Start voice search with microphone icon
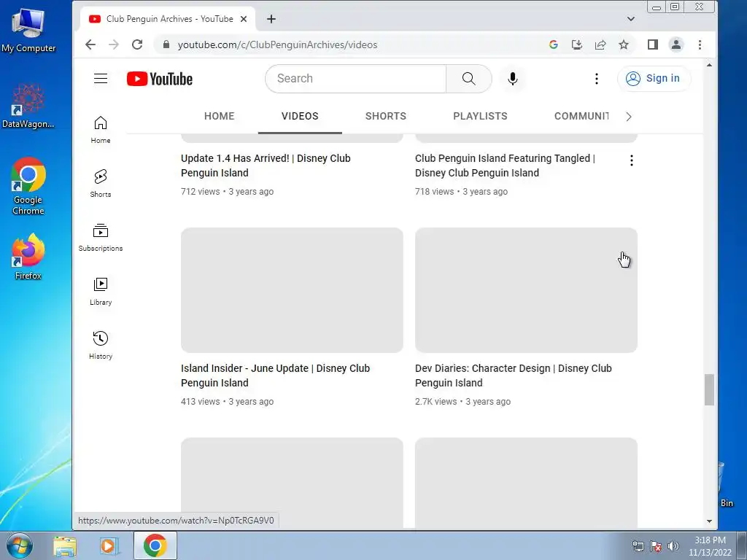Viewport: 747px width, 560px height. pyautogui.click(x=513, y=79)
